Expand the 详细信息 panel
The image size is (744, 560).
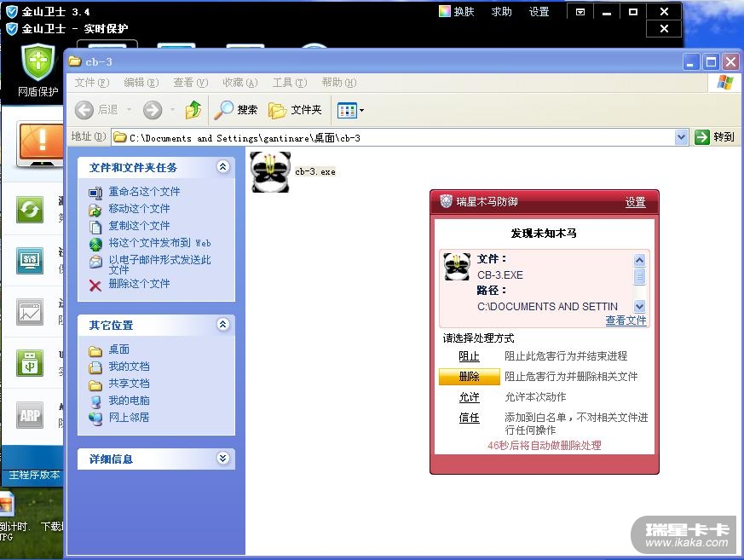223,458
